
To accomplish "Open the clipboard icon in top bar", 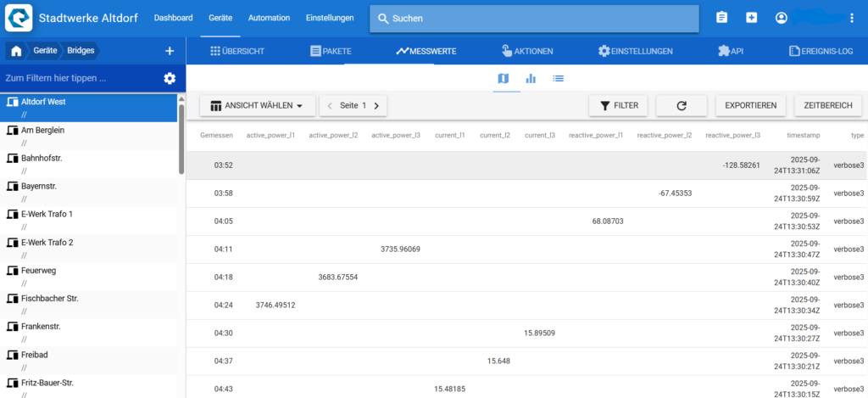I will tap(721, 18).
